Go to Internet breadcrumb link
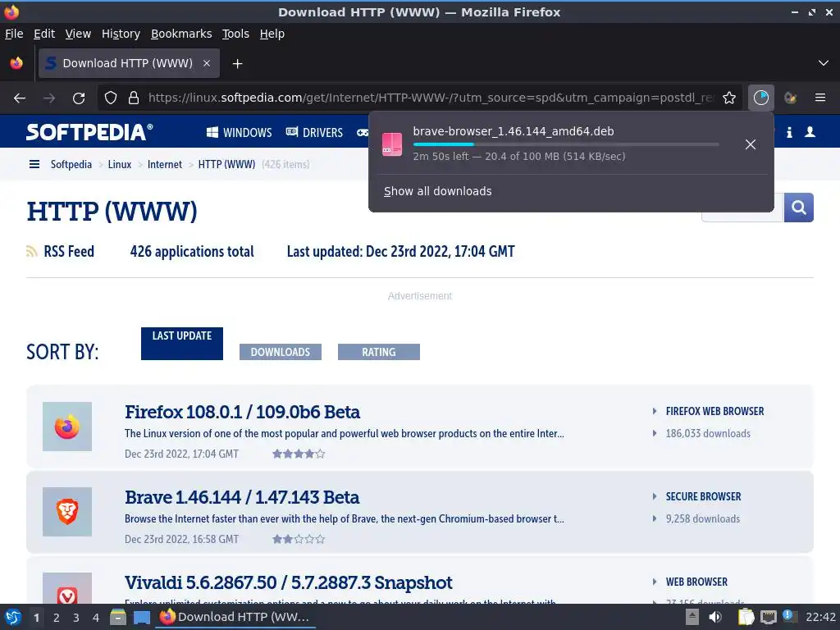The height and width of the screenshot is (630, 840). point(164,164)
